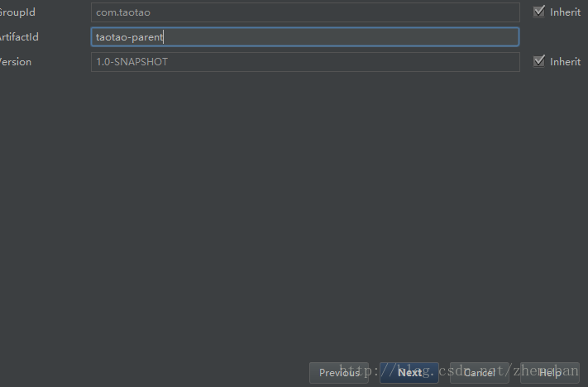Go back with the Previous button
Image resolution: width=588 pixels, height=387 pixels.
click(x=339, y=373)
